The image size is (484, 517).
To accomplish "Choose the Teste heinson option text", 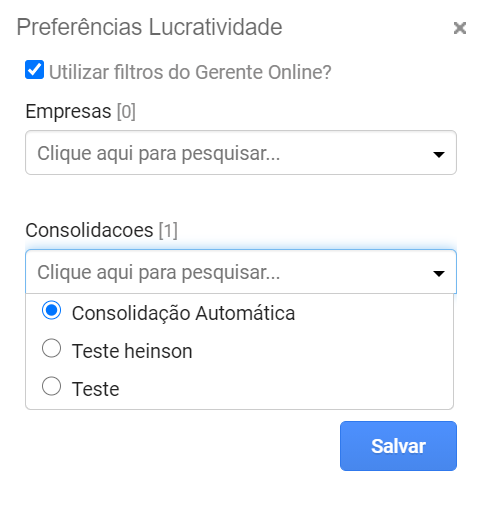I will pos(132,351).
